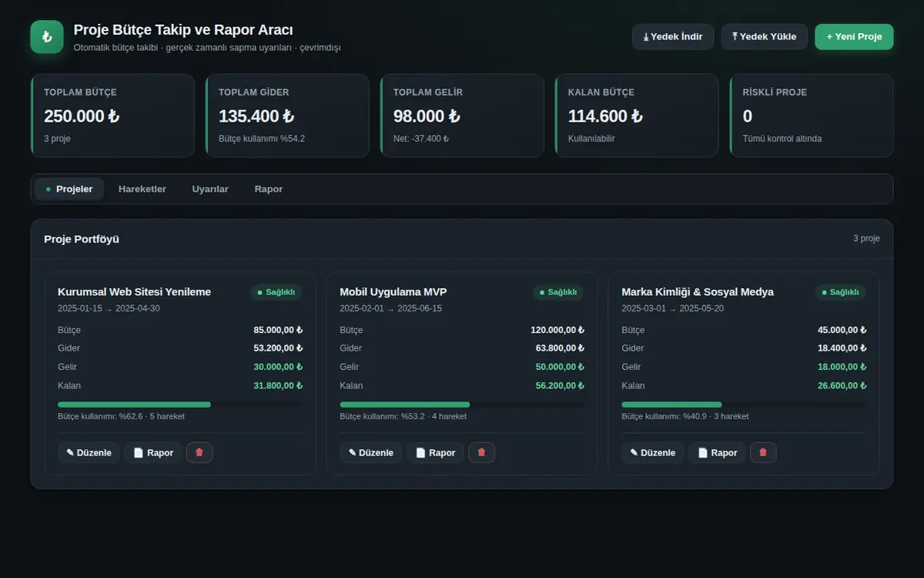This screenshot has width=924, height=578.
Task: Open the Uyarılar tab
Action: [x=210, y=189]
